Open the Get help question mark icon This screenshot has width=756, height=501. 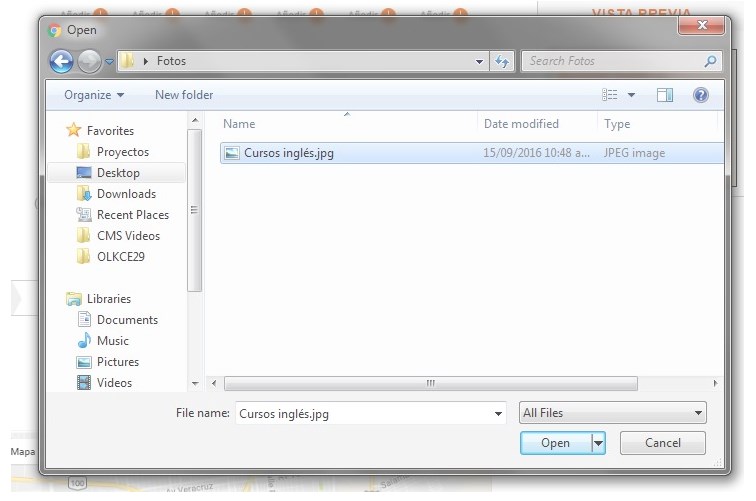[x=701, y=95]
